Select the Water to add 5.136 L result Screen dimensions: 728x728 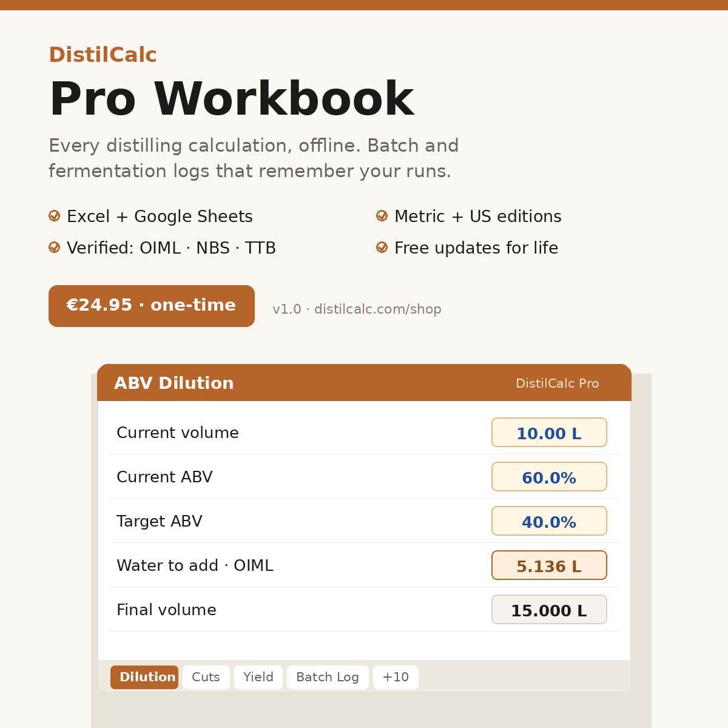[549, 565]
